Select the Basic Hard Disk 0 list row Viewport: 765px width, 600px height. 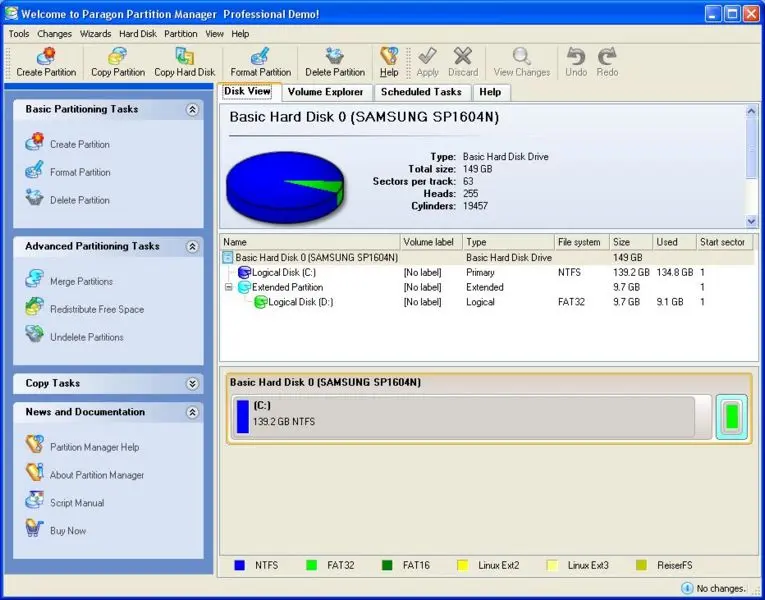tap(487, 258)
